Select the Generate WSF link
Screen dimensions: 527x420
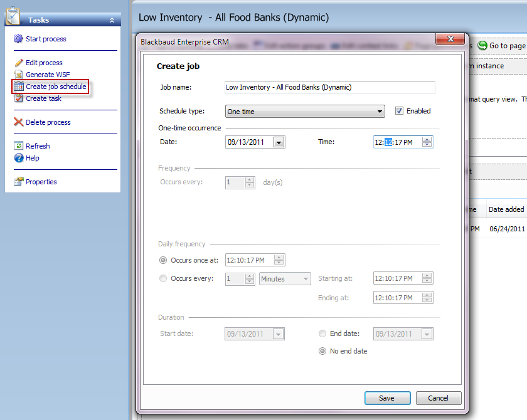click(48, 75)
